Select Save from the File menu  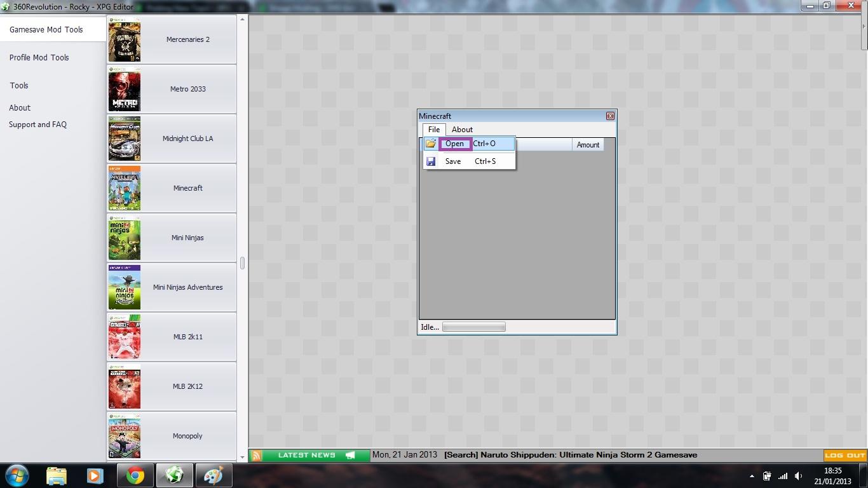452,161
